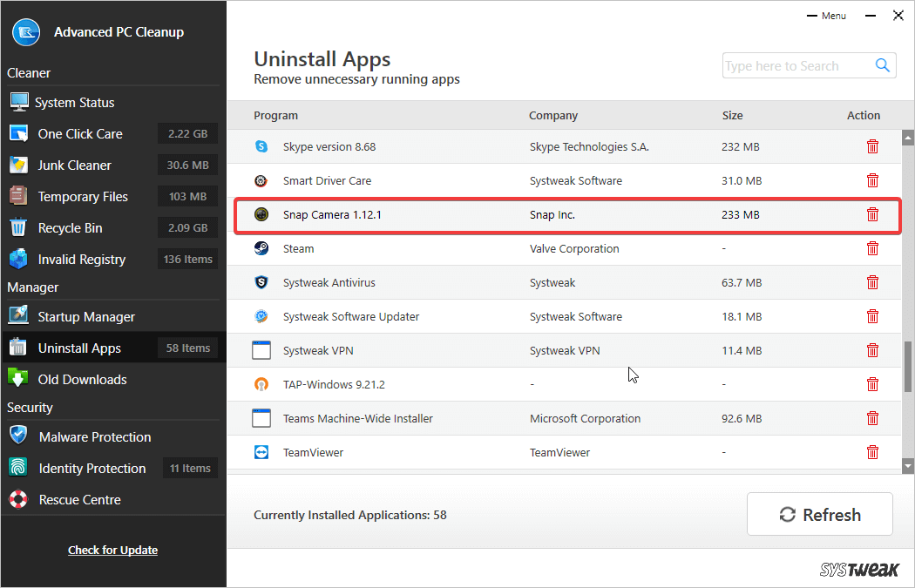Click the Malware Protection shield icon

click(18, 436)
